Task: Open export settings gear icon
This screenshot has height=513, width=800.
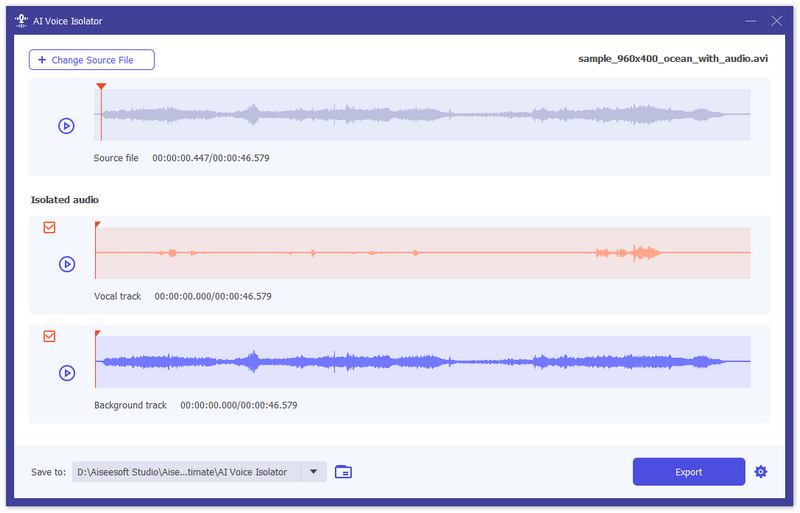Action: (761, 472)
